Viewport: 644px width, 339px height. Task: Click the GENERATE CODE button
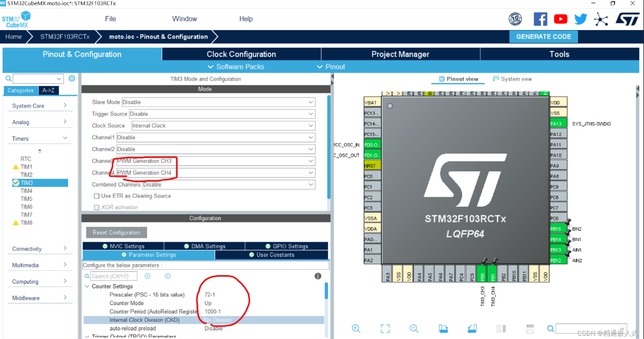tap(544, 37)
